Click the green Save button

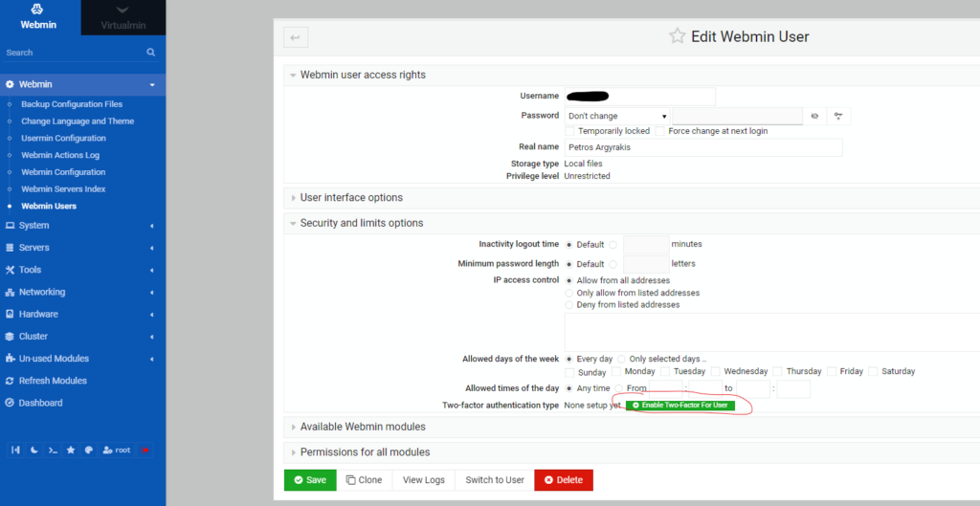(x=310, y=480)
